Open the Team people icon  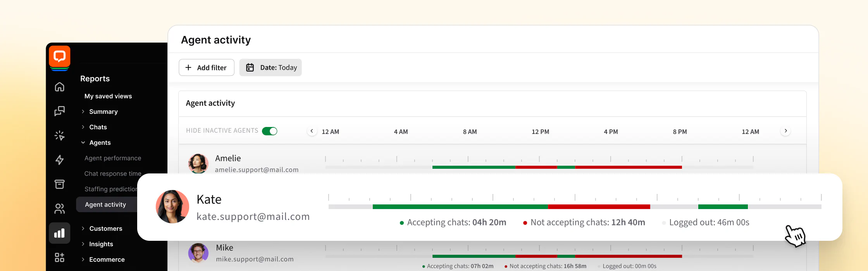click(x=60, y=209)
